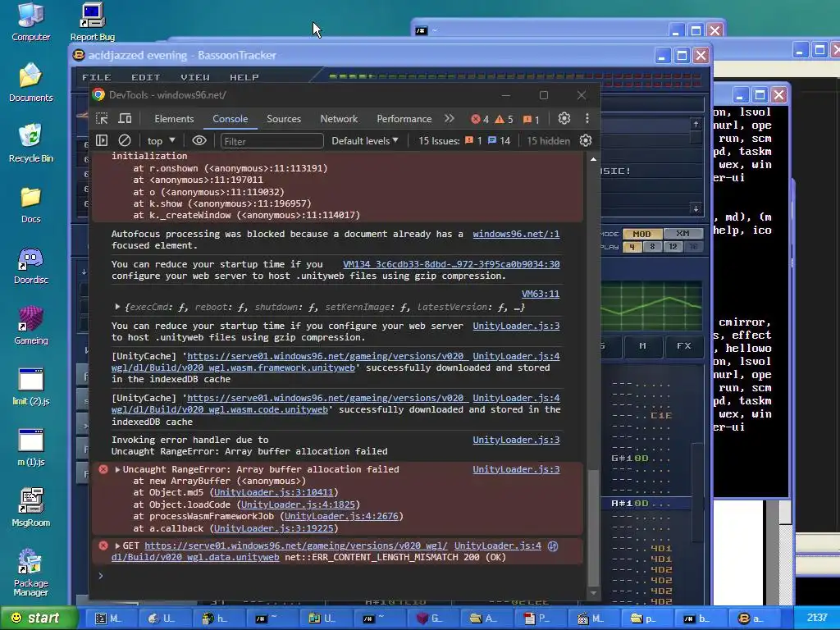
Task: Open the DevTools three-dot customize menu
Action: 587,118
